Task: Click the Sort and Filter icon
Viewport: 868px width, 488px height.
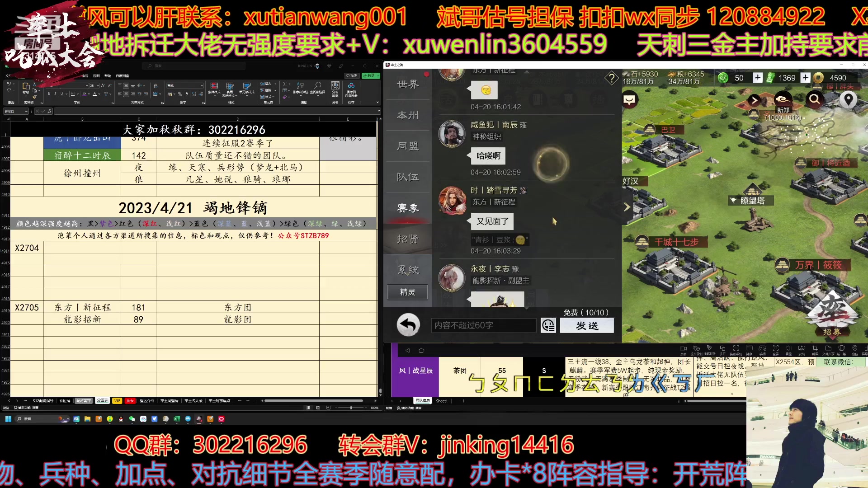Action: click(x=301, y=89)
